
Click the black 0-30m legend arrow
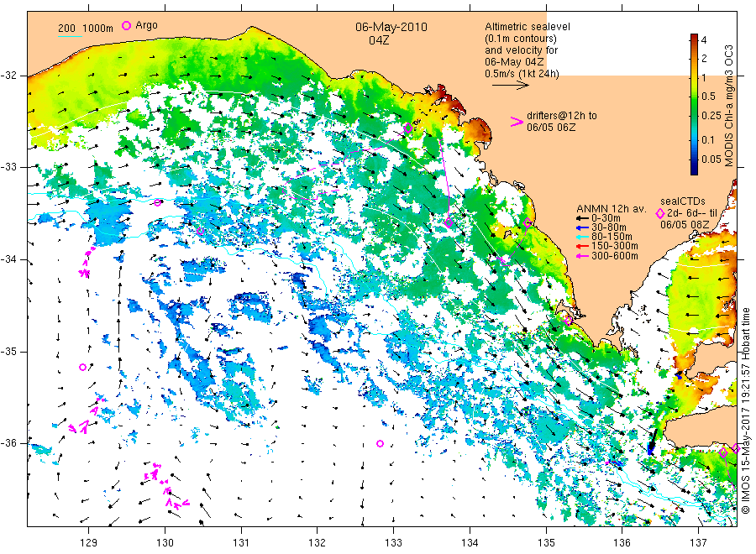[x=582, y=218]
